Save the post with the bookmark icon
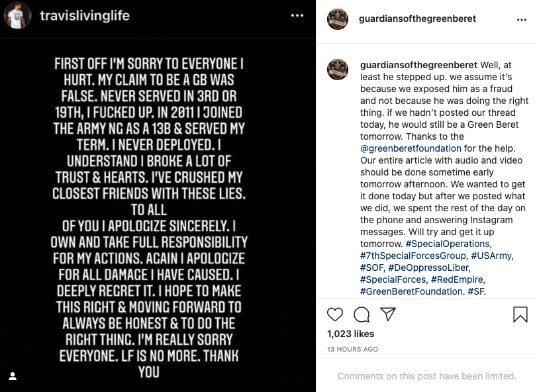 [520, 315]
